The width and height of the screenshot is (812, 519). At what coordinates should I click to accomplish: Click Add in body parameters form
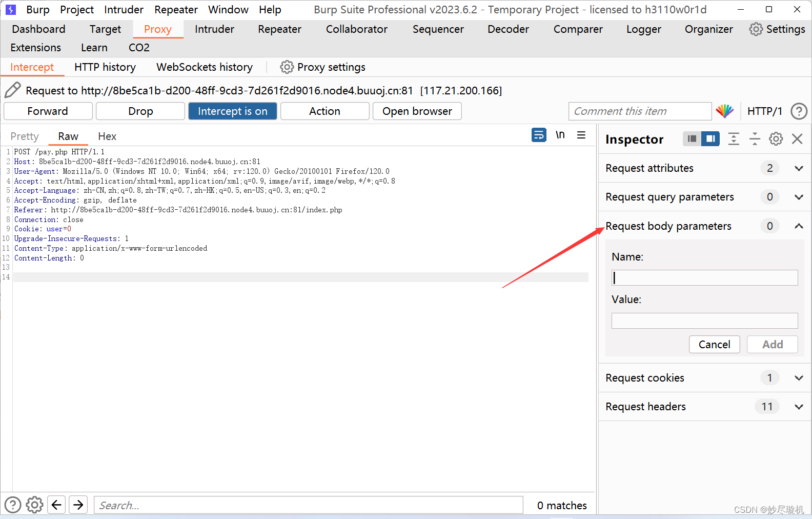(x=773, y=345)
